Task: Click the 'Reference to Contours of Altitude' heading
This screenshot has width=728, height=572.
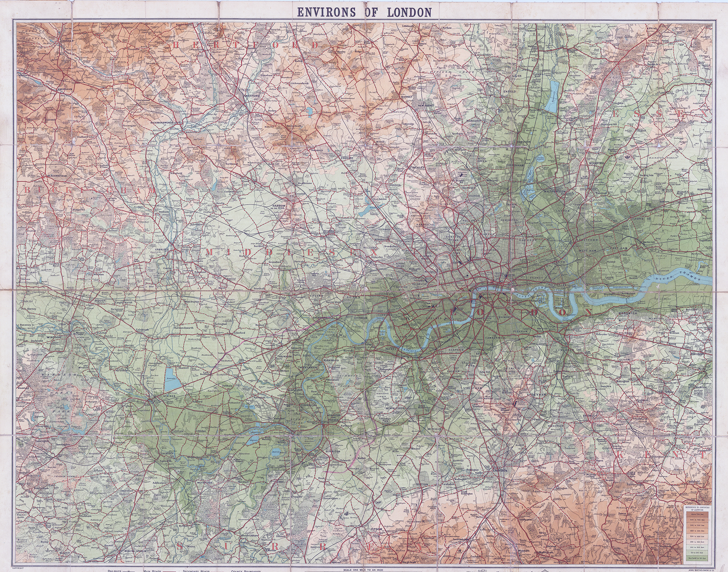Action: tap(696, 507)
